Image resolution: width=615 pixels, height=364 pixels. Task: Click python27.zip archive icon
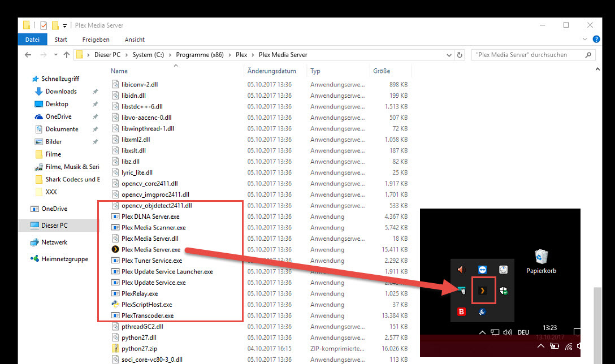click(115, 348)
